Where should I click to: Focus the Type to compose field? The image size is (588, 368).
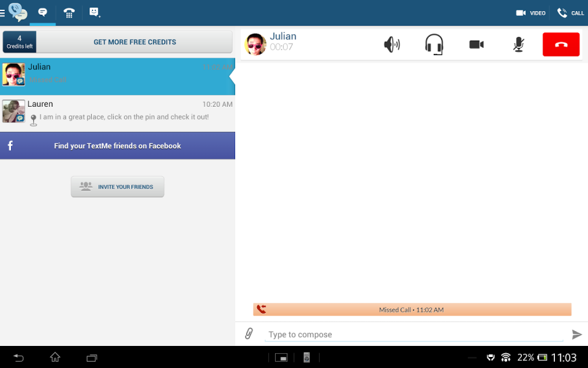click(414, 334)
